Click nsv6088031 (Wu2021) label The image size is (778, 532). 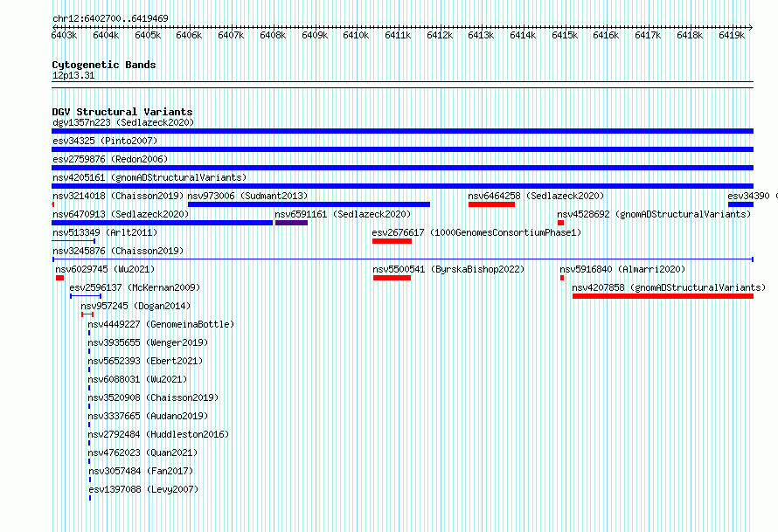137,379
